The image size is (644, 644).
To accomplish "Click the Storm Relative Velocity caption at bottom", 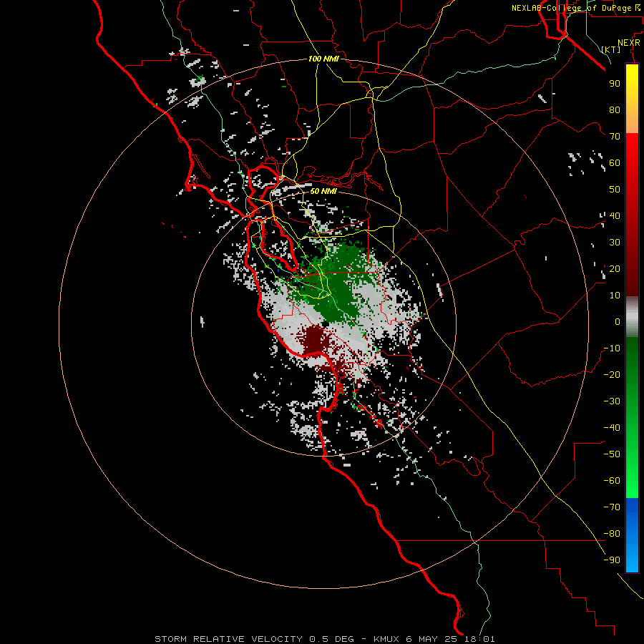I will pos(325,639).
